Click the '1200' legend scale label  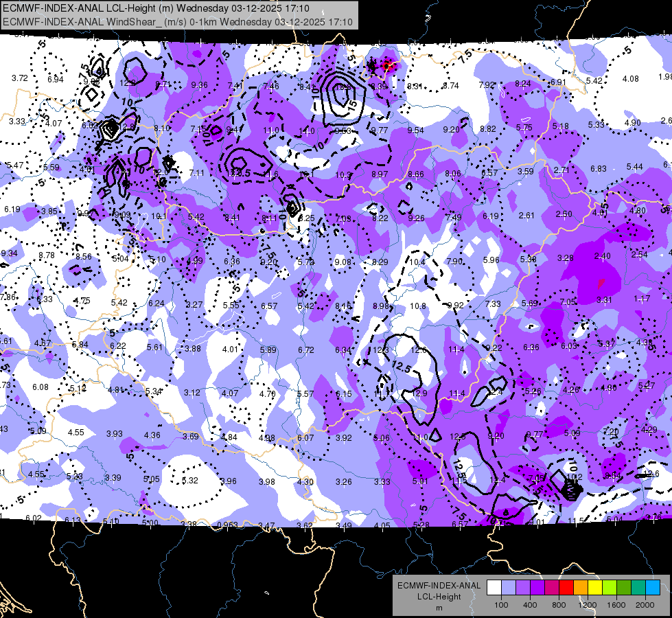[588, 605]
